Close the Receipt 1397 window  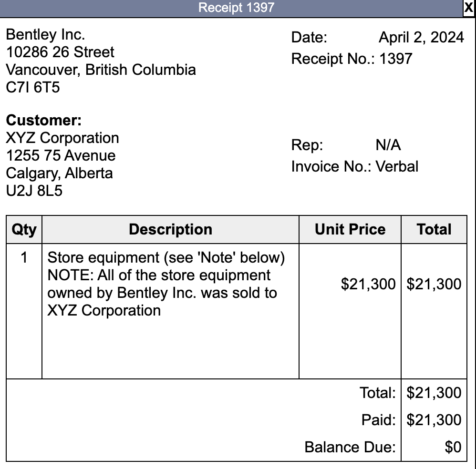(x=469, y=8)
